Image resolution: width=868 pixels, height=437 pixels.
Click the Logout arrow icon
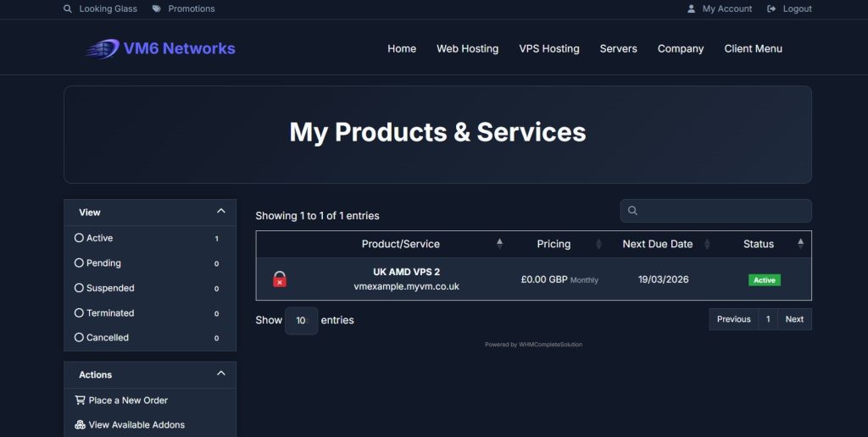point(771,8)
